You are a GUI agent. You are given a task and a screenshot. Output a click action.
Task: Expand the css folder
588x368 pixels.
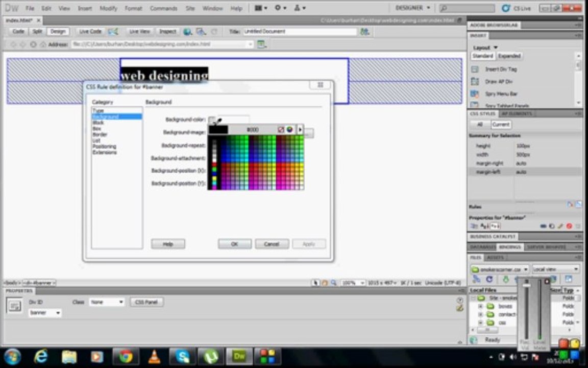[x=480, y=323]
